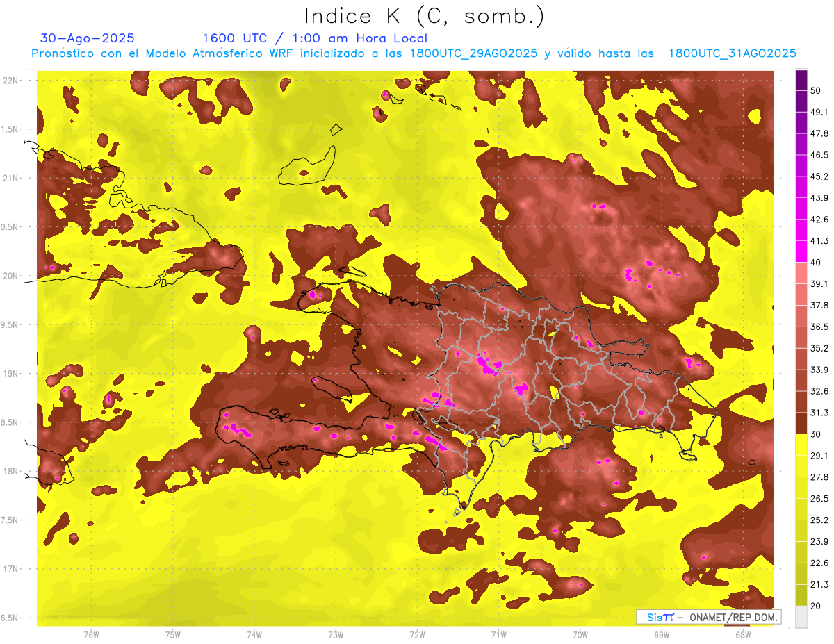Click the purple colorbar segment between 46.5 and 47.8
Viewport: 834px width, 644px height.
click(801, 145)
